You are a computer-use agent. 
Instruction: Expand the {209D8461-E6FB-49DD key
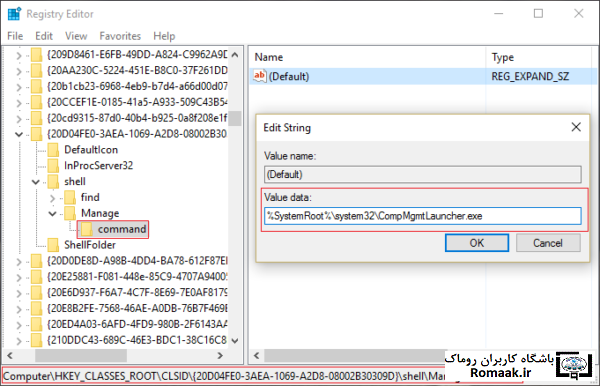click(x=18, y=55)
